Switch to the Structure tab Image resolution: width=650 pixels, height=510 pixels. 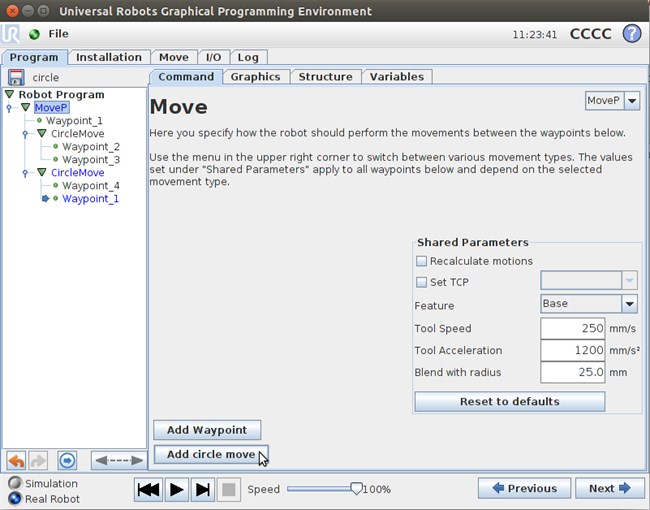325,77
